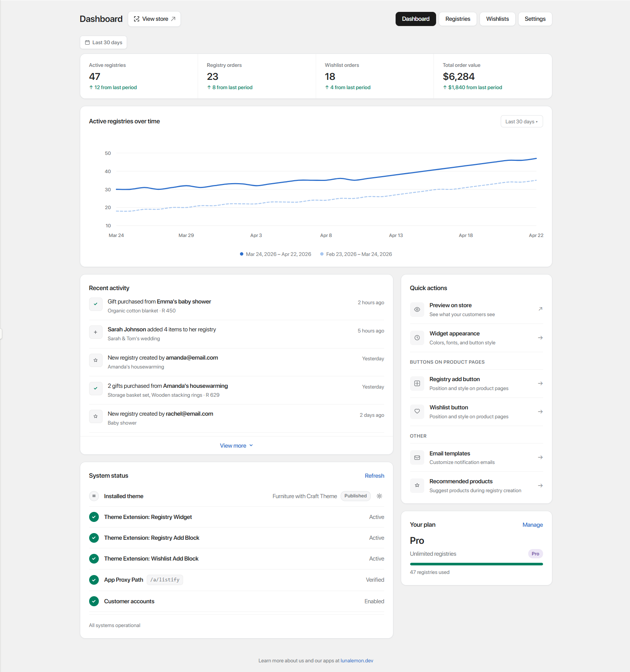
Task: Click the Installed theme list icon
Action: click(94, 496)
